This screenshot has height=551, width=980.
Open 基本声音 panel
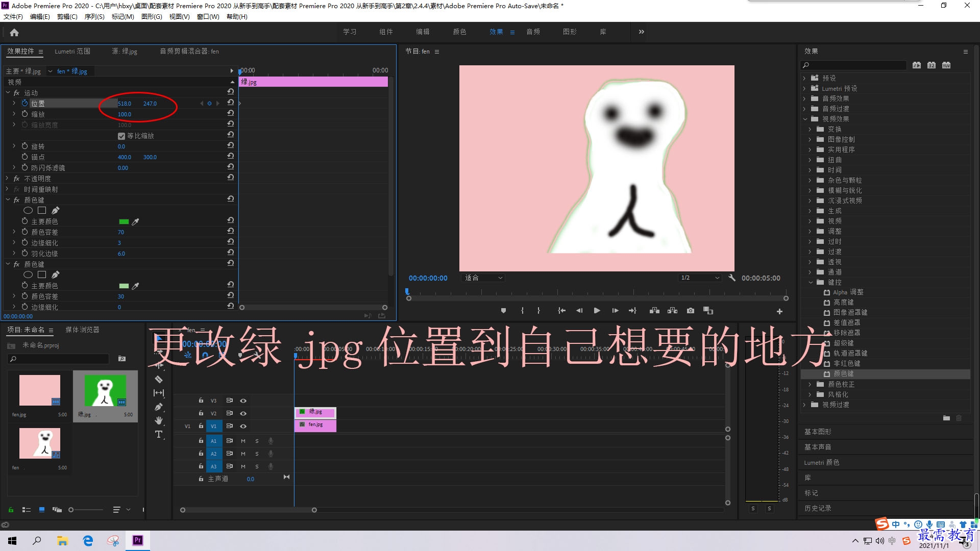pyautogui.click(x=818, y=447)
